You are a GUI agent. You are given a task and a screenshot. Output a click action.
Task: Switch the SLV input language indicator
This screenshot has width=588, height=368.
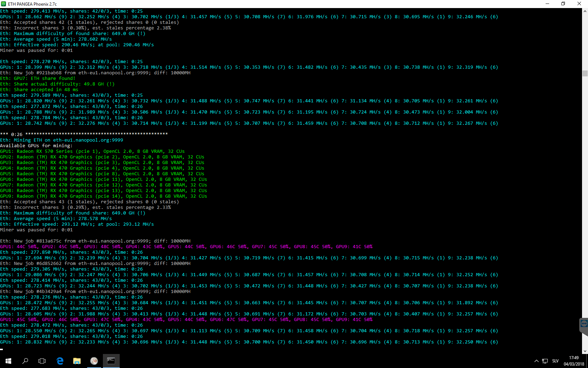[555, 361]
